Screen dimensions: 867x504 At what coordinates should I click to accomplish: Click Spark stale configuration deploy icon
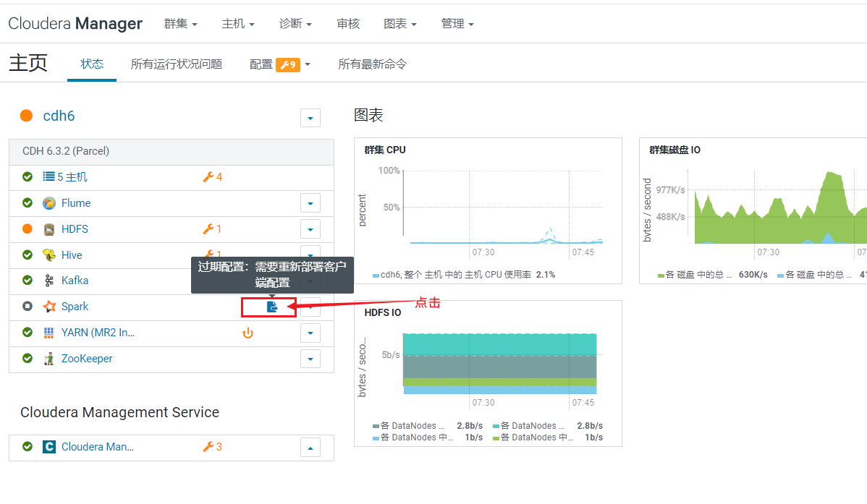click(x=271, y=307)
